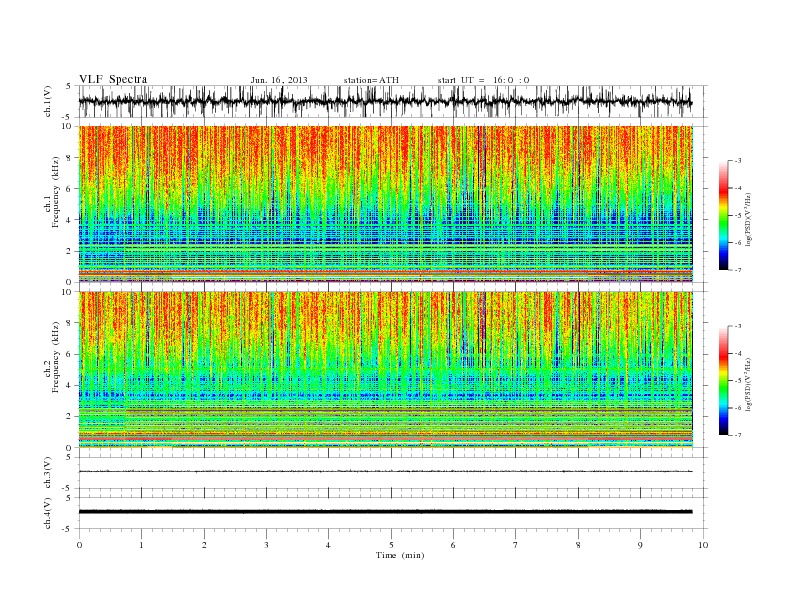
Task: Click the 'station=ATH' header label
Action: tap(371, 80)
